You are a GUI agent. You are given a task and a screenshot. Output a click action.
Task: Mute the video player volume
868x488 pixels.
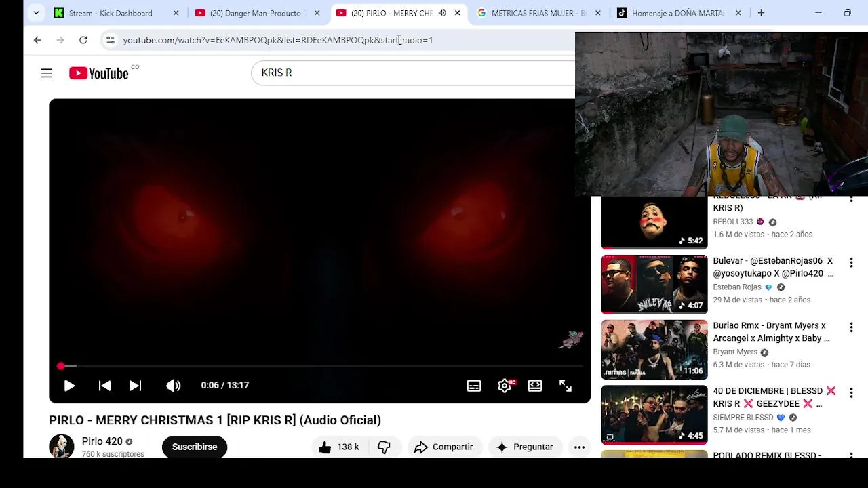(x=174, y=385)
